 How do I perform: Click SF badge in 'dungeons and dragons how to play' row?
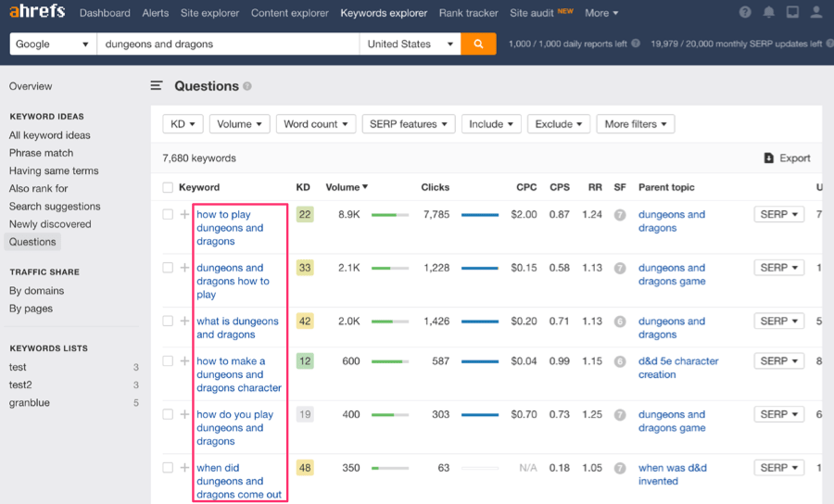click(x=620, y=268)
